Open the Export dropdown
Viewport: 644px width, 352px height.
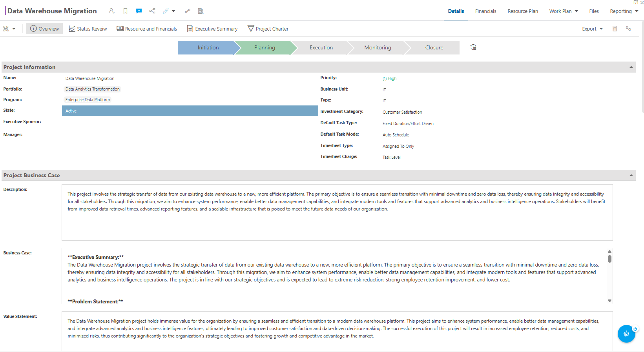point(592,29)
